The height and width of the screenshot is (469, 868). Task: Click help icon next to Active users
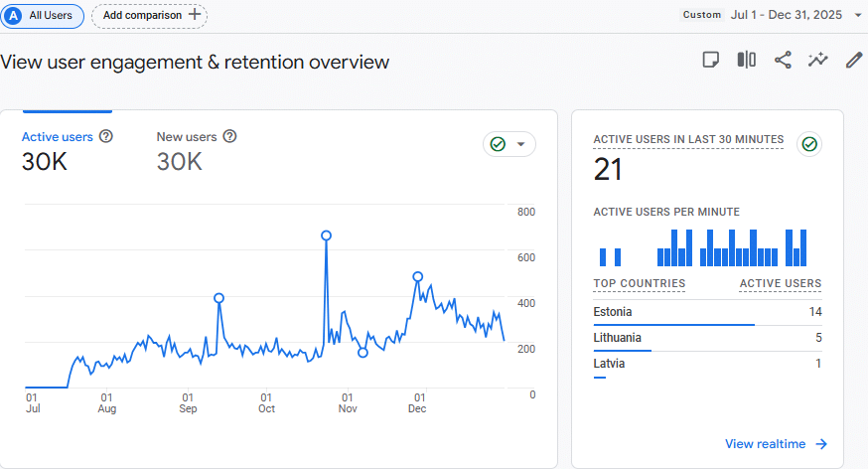[106, 137]
